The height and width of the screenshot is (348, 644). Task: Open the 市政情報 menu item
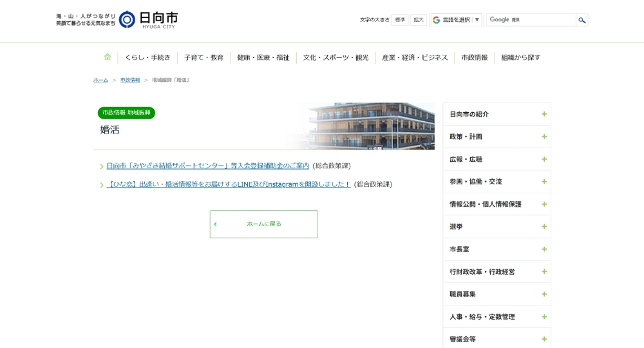pyautogui.click(x=475, y=57)
